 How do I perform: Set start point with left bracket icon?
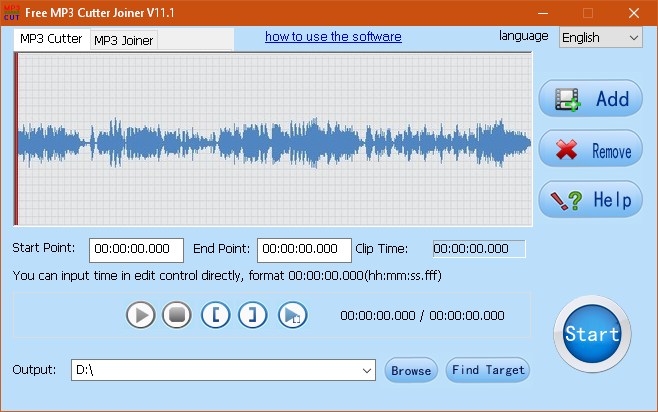pyautogui.click(x=215, y=315)
